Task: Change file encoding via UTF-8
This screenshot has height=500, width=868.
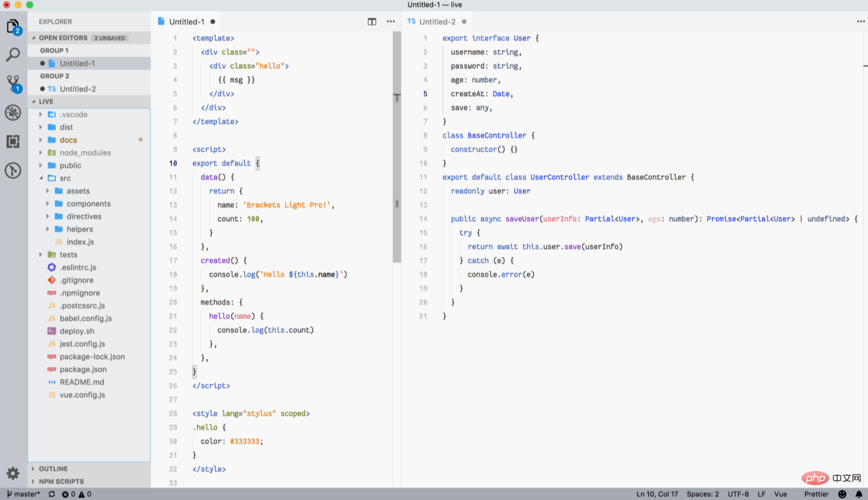Action: coord(738,494)
